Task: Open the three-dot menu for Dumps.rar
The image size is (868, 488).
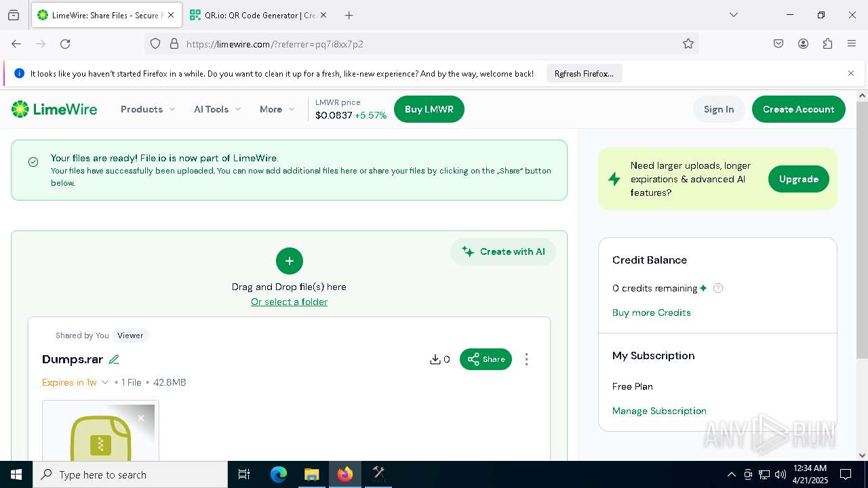Action: coord(526,359)
